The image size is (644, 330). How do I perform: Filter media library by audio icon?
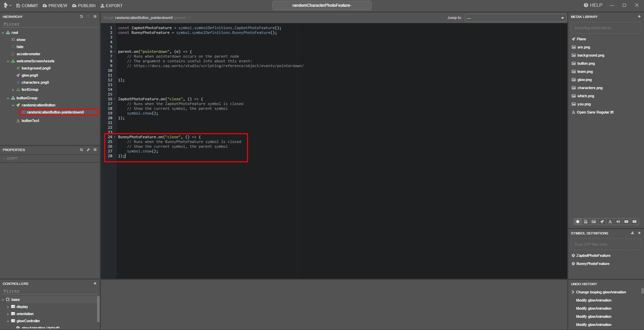[x=618, y=222]
